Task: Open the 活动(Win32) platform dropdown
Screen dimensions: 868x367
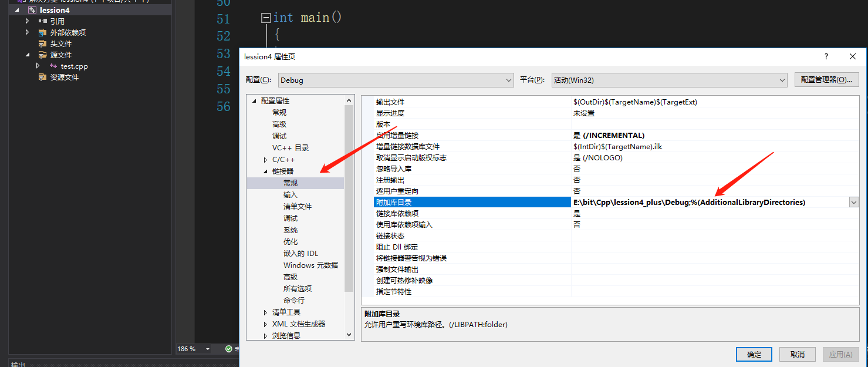Action: tap(781, 79)
